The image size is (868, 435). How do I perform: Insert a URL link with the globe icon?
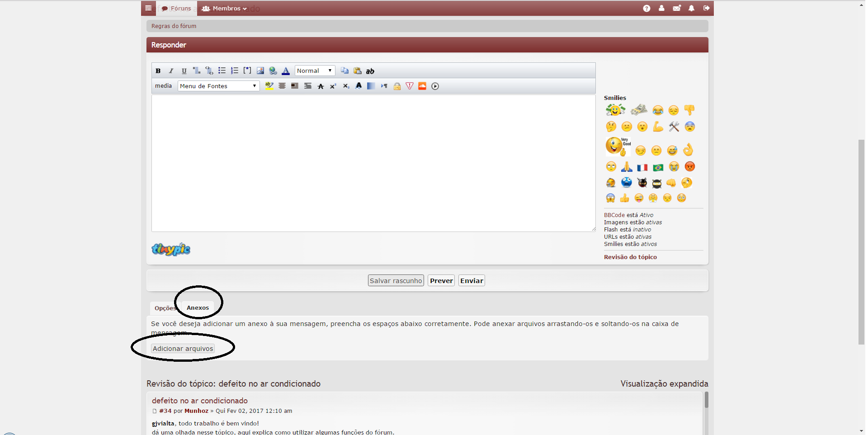click(x=273, y=71)
